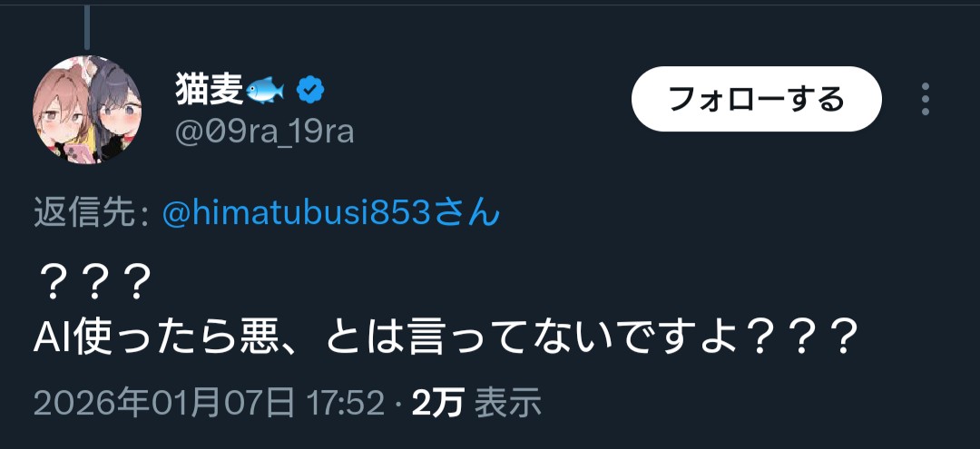Select the 猫麦 display name

209,91
